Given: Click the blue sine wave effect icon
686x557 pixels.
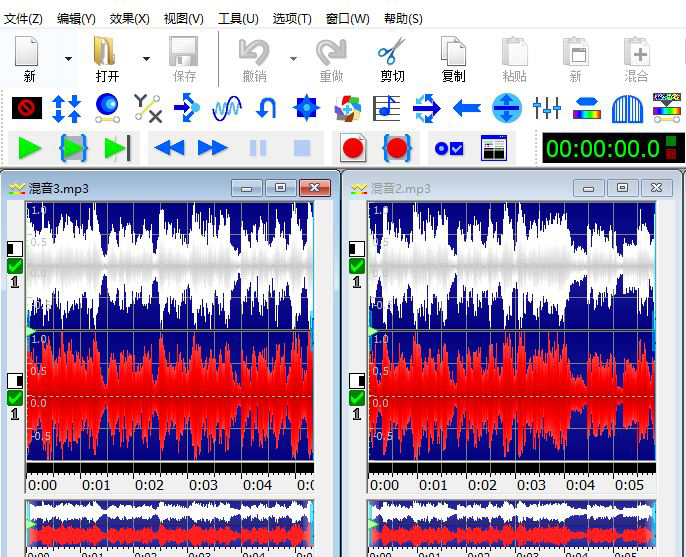Looking at the screenshot, I should 227,108.
